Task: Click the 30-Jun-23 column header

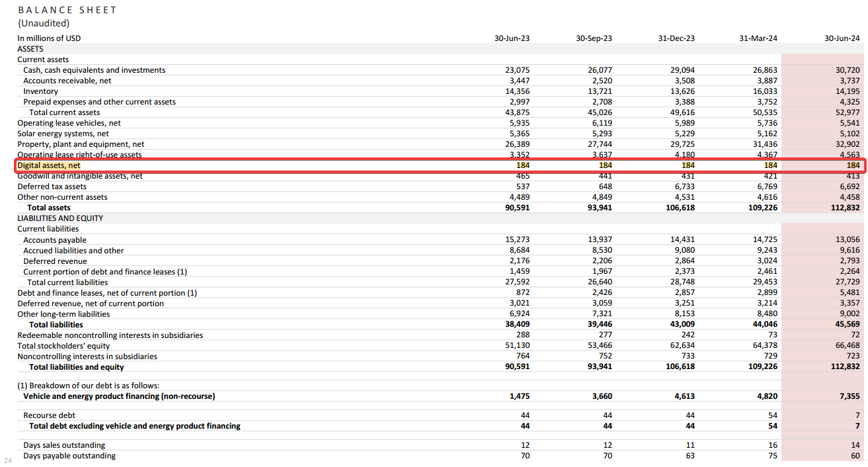Action: tap(512, 38)
